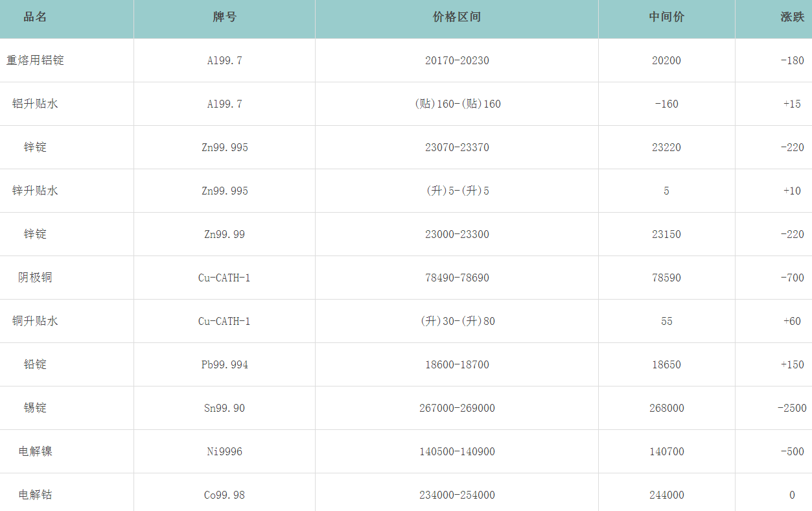The height and width of the screenshot is (511, 812).
Task: Click the 中间价 column header
Action: pyautogui.click(x=666, y=18)
